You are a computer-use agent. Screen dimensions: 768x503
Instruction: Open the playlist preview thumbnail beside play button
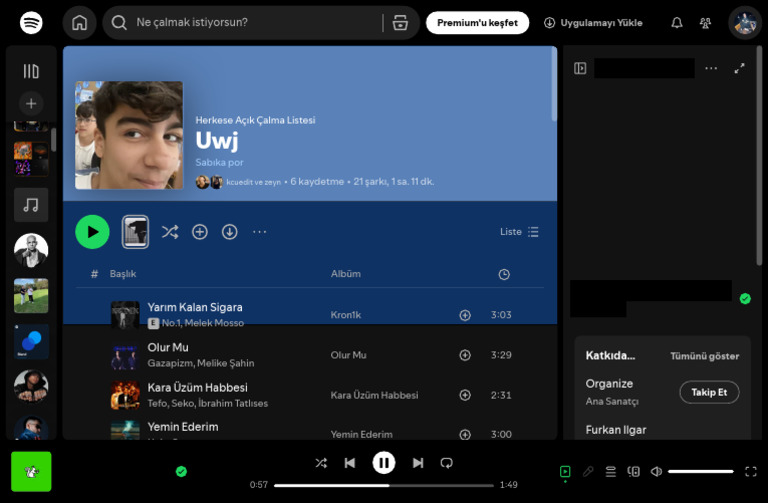coord(135,232)
